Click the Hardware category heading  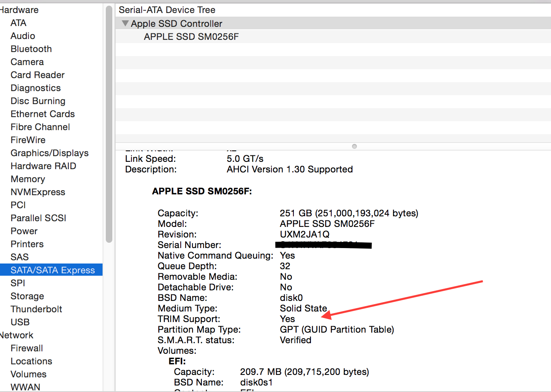click(19, 10)
